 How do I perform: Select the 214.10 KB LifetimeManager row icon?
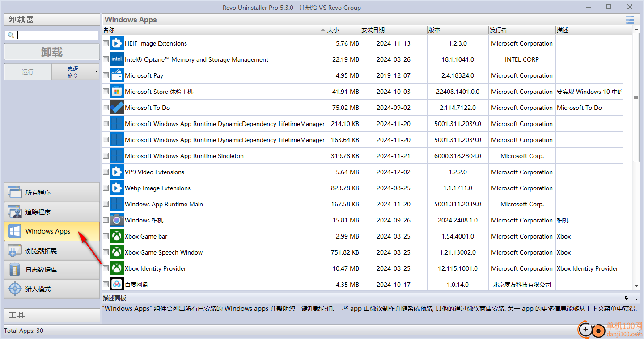click(116, 124)
